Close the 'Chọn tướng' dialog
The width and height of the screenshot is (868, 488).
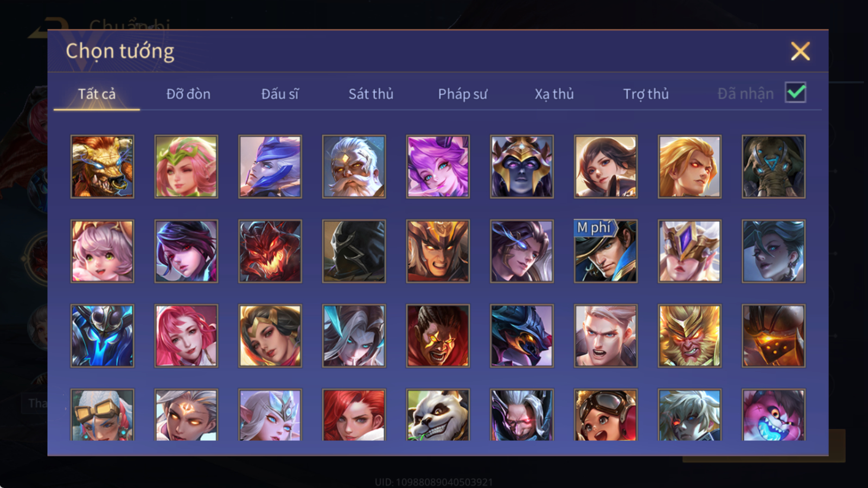800,51
